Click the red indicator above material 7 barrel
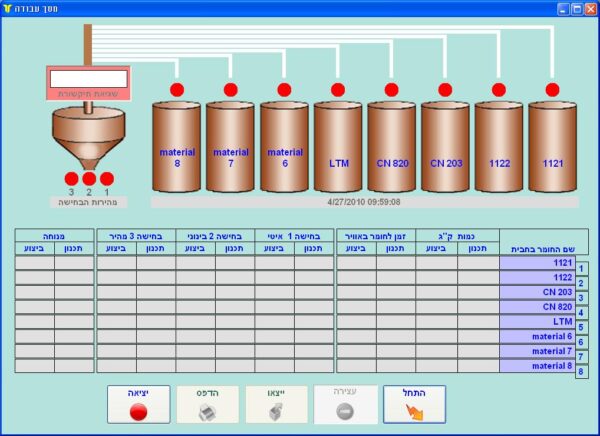Viewport: 600px width, 436px height. [231, 90]
